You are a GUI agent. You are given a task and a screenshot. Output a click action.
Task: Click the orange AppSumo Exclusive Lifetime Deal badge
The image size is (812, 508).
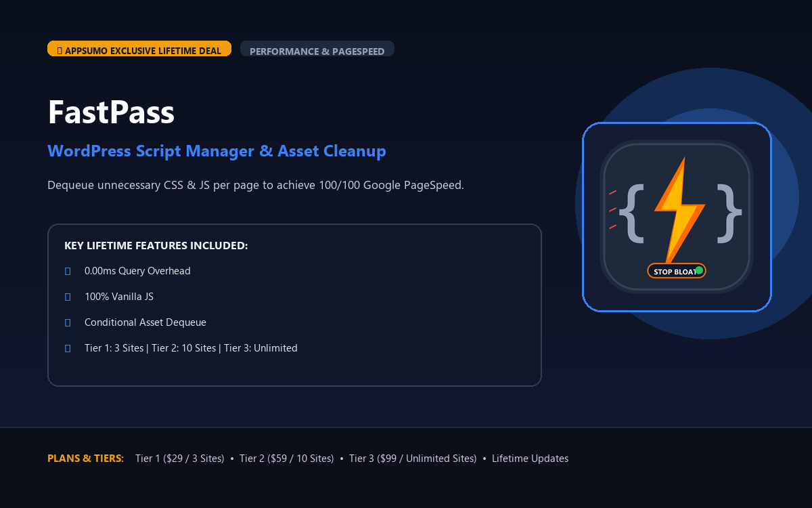[139, 49]
